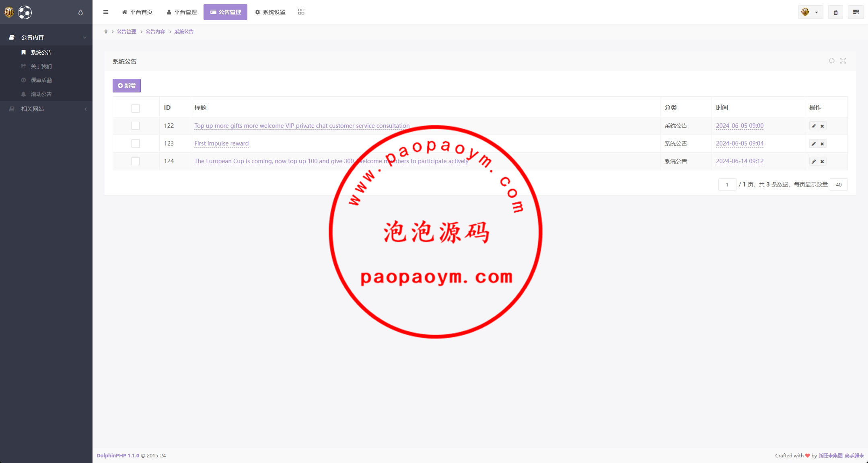Click the page size input showing 40
Image resolution: width=868 pixels, height=463 pixels.
(x=839, y=184)
